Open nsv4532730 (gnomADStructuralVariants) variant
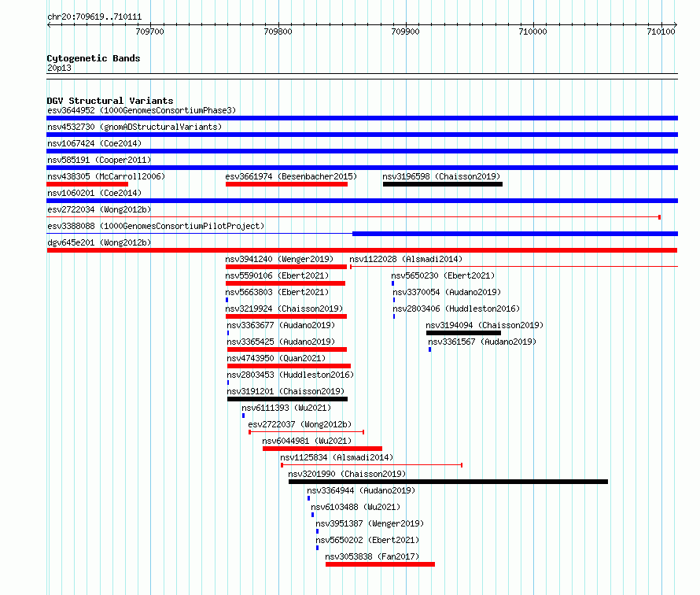This screenshot has height=595, width=700. (x=134, y=127)
